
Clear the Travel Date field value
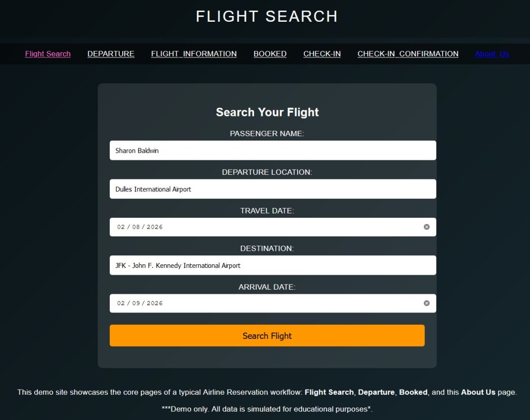pyautogui.click(x=426, y=227)
